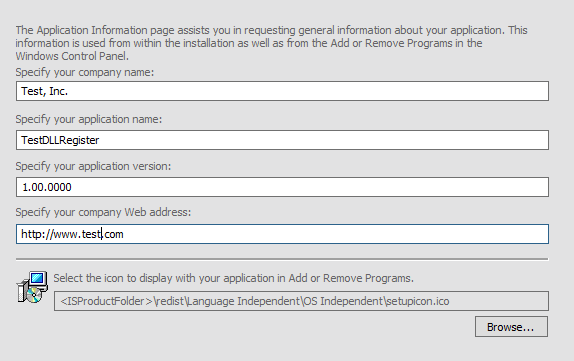This screenshot has width=574, height=361.
Task: Select the 'Specify your application version:' label
Action: [93, 166]
